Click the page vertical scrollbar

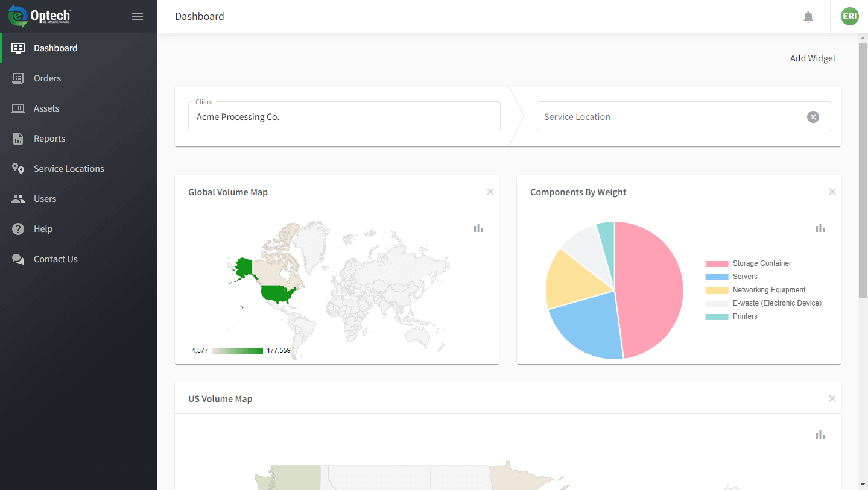pyautogui.click(x=863, y=181)
